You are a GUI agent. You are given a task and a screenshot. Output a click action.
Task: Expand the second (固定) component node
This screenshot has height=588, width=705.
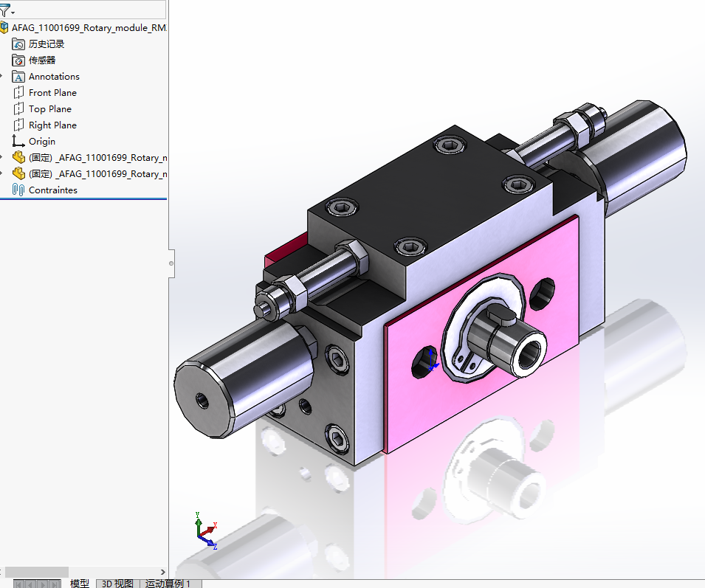click(x=1, y=173)
